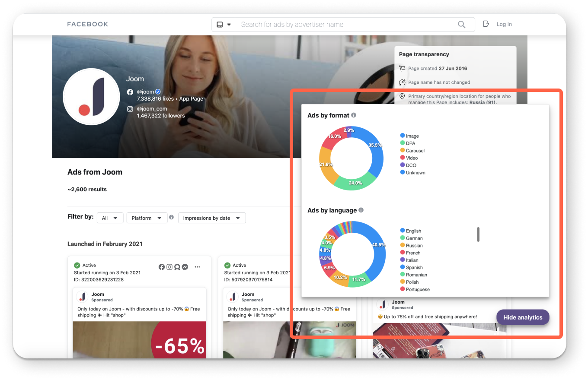Click flag icon beside Page created

[x=402, y=68]
